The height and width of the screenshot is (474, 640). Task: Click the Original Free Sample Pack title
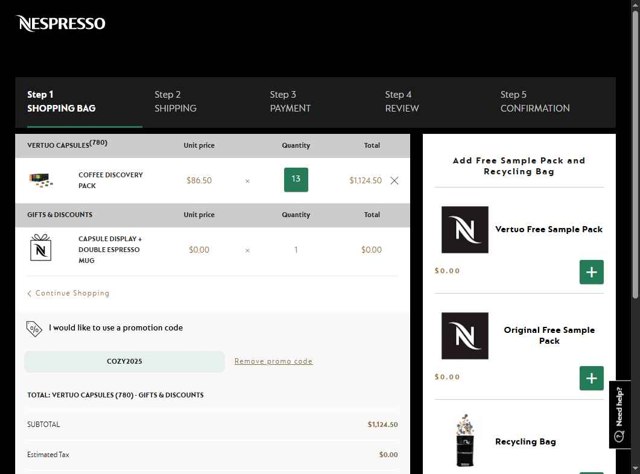549,335
